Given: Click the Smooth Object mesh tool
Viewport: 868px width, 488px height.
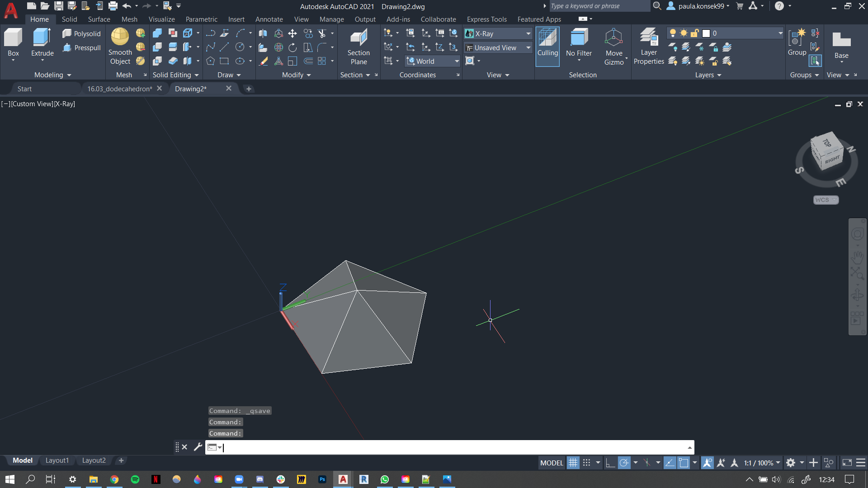Looking at the screenshot, I should [x=120, y=47].
